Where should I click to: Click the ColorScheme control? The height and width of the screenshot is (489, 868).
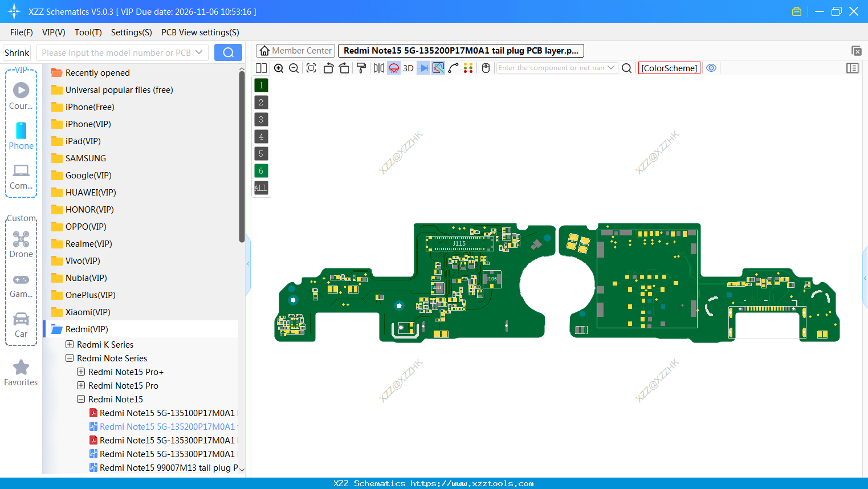pyautogui.click(x=669, y=68)
